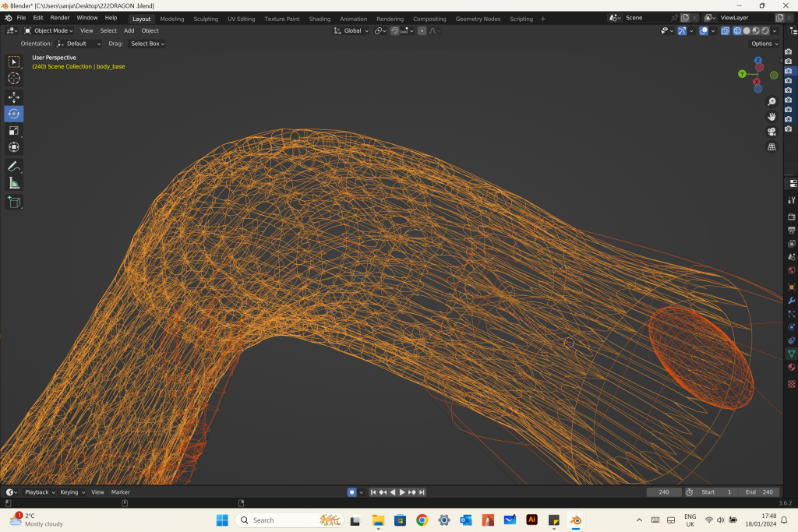Toggle the camera view icon
This screenshot has height=532, width=798.
pyautogui.click(x=772, y=132)
